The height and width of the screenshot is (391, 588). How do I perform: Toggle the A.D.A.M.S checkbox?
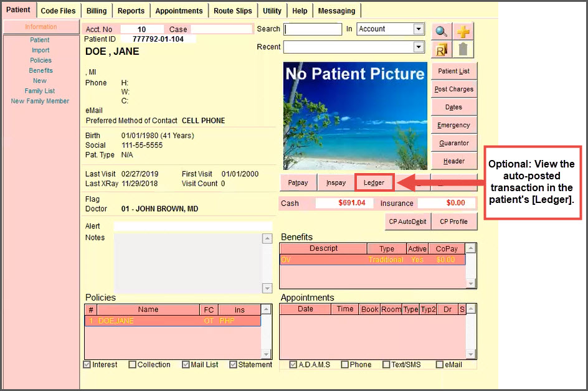pos(293,364)
